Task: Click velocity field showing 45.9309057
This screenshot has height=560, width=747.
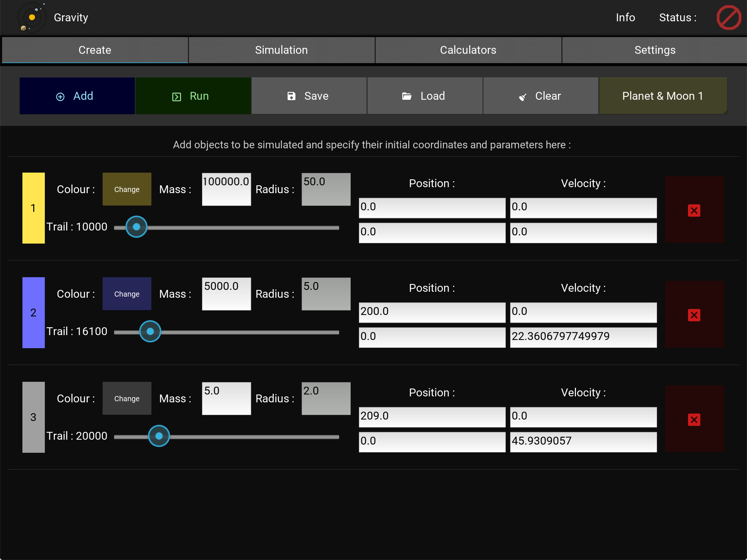Action: 583,441
